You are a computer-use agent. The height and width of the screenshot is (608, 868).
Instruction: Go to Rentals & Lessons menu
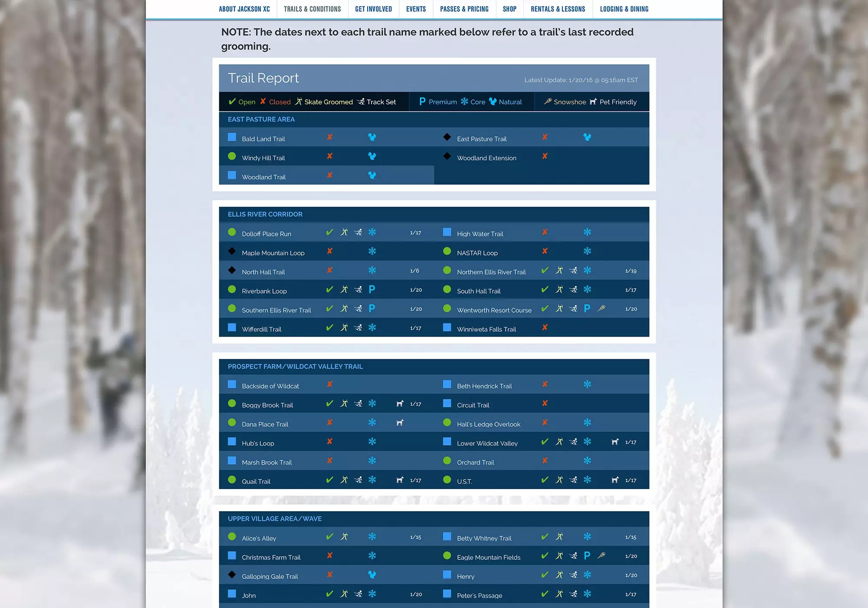tap(558, 9)
